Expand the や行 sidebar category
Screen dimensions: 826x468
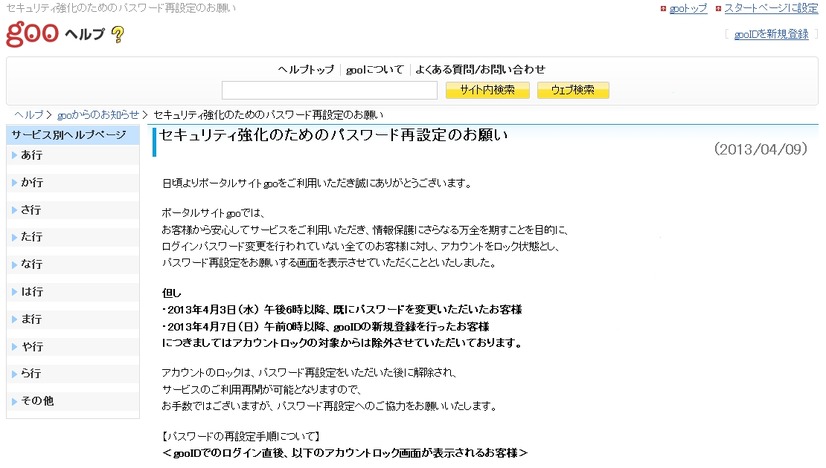[73, 346]
